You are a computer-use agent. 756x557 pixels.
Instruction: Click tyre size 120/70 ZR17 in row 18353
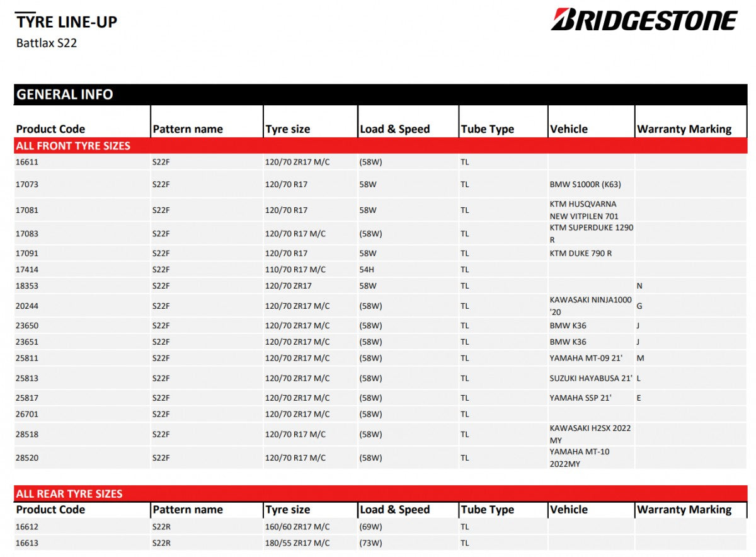[289, 286]
